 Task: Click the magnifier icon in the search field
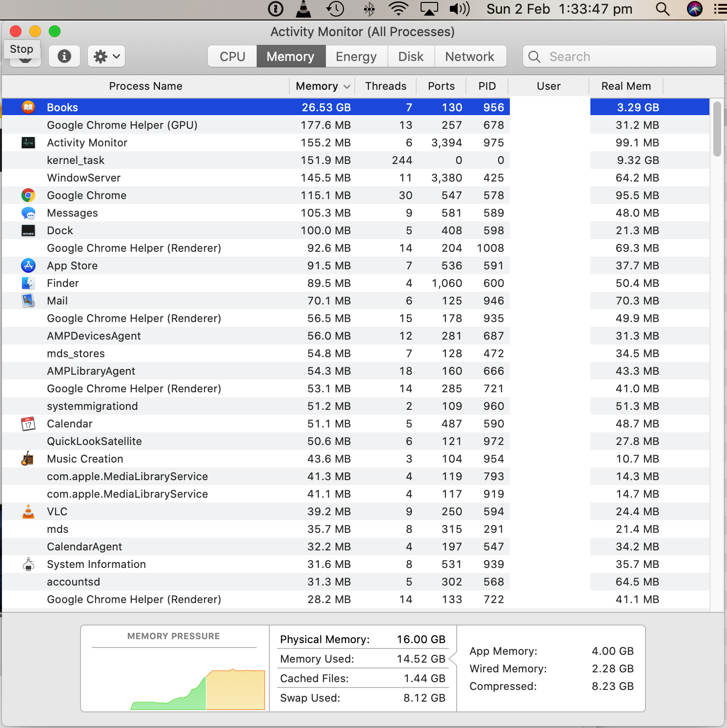tap(534, 57)
